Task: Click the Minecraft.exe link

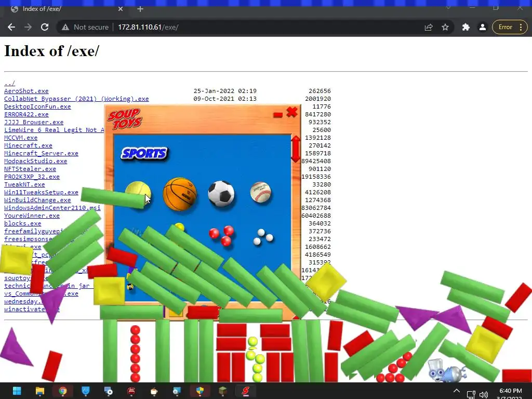Action: click(x=28, y=145)
